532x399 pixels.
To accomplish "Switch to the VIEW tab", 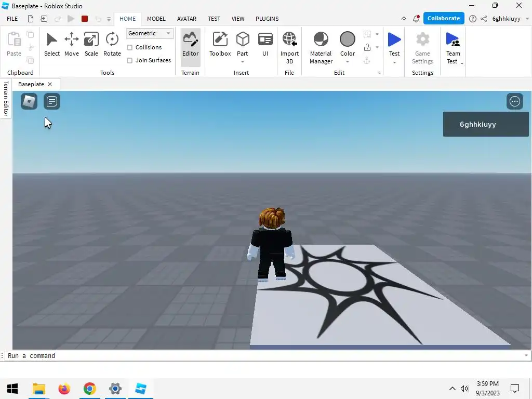I will [238, 19].
